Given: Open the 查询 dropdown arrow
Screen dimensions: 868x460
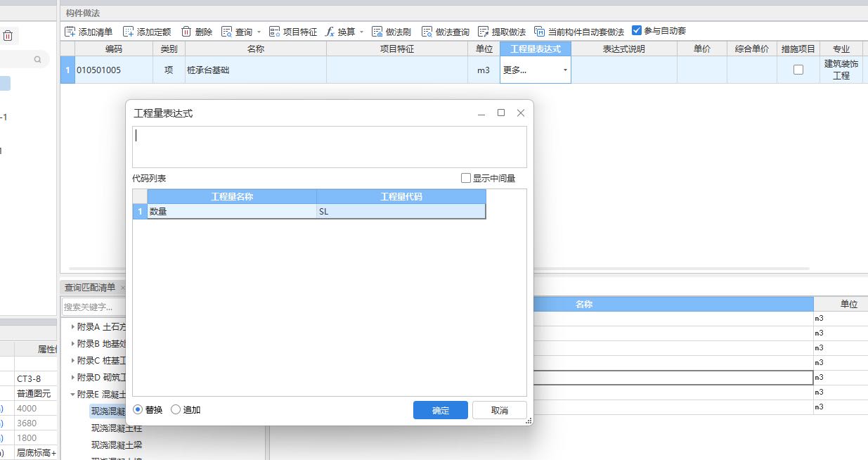Looking at the screenshot, I should point(259,32).
